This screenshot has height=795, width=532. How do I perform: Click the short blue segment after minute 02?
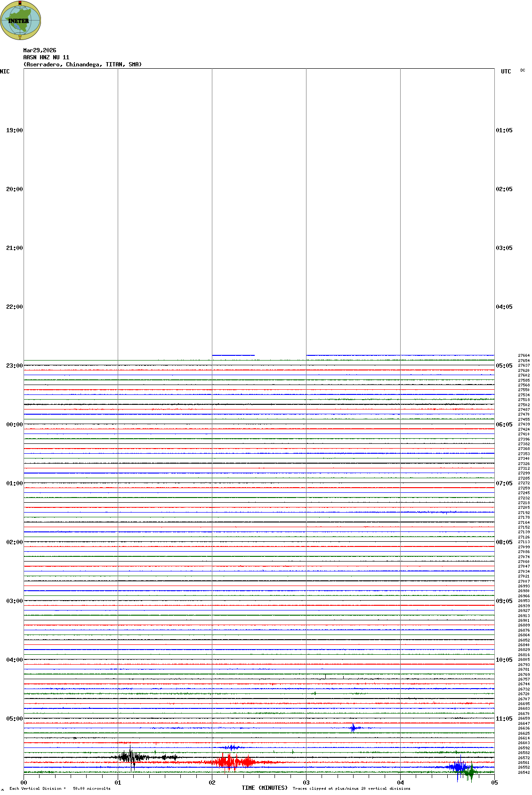233,355
